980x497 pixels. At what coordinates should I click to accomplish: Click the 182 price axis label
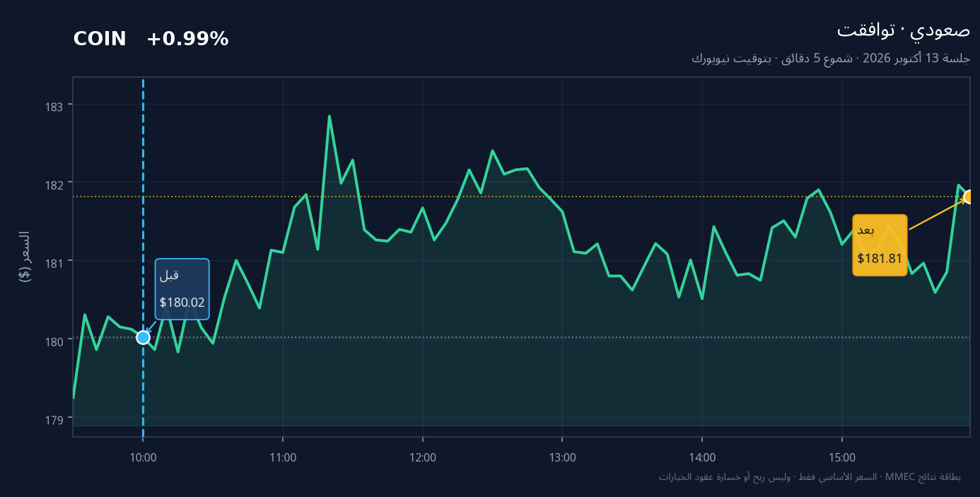(x=54, y=185)
